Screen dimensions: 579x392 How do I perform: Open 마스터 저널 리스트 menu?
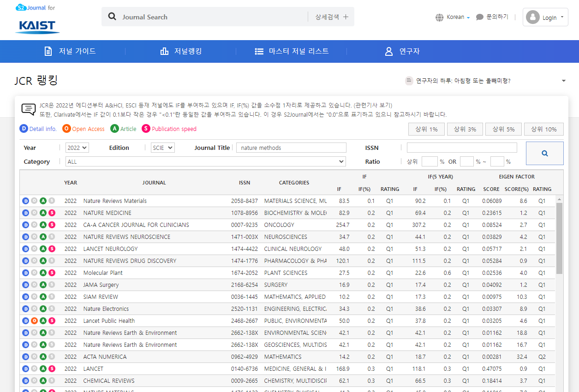pyautogui.click(x=292, y=51)
